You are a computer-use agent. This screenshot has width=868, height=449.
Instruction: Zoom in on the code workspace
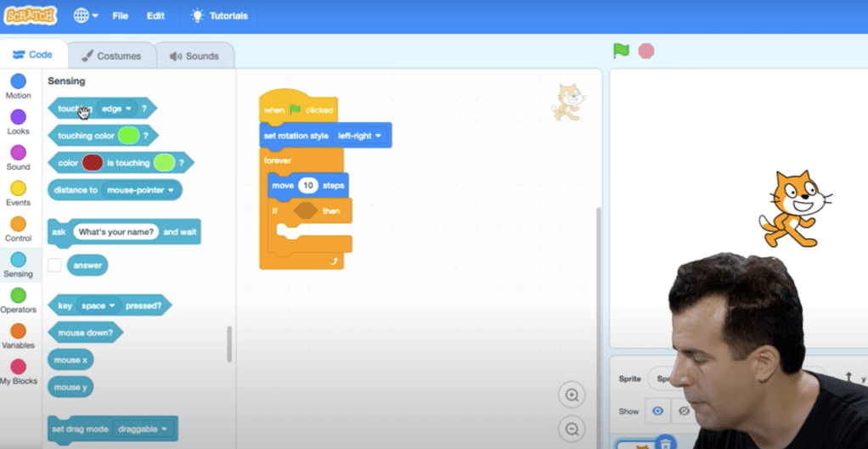(572, 395)
